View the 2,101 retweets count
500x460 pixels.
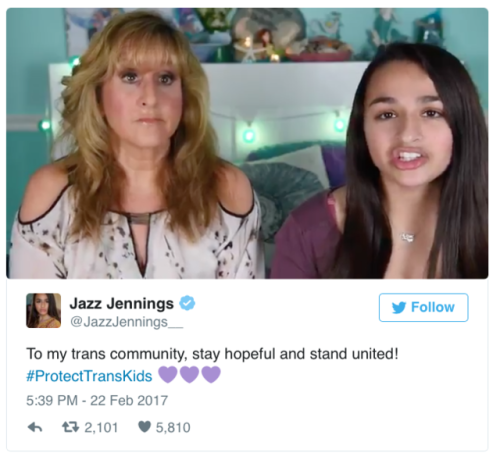[x=101, y=427]
